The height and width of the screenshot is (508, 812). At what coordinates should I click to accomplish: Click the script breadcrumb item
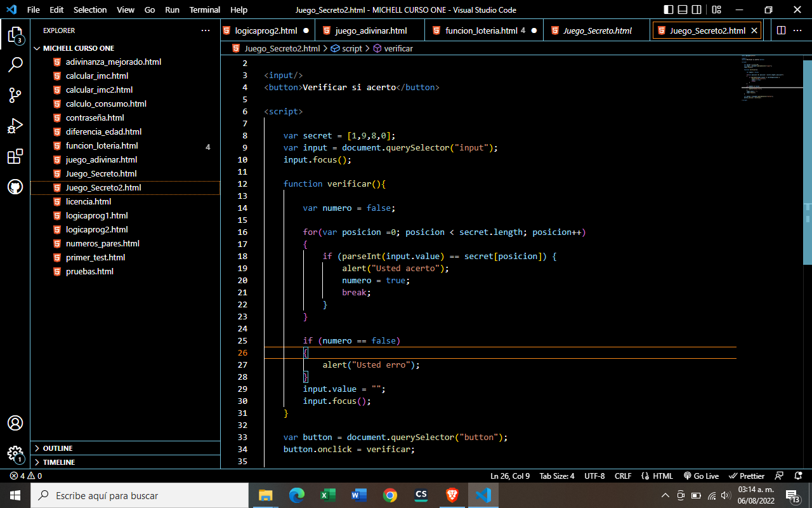pos(346,48)
